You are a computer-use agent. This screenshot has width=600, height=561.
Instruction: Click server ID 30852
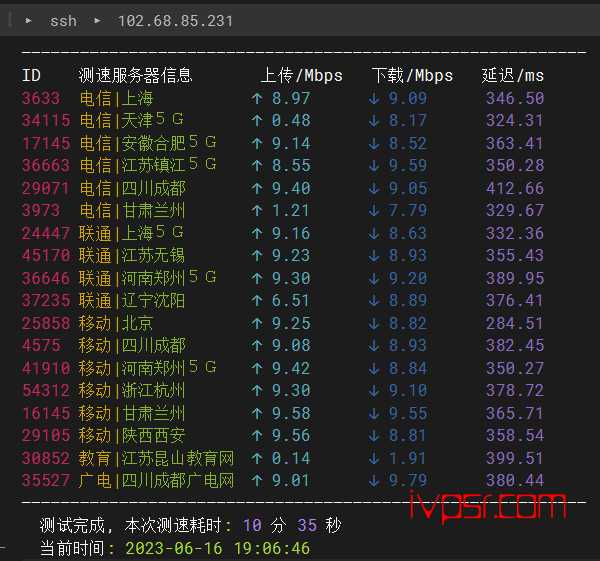[x=46, y=458]
